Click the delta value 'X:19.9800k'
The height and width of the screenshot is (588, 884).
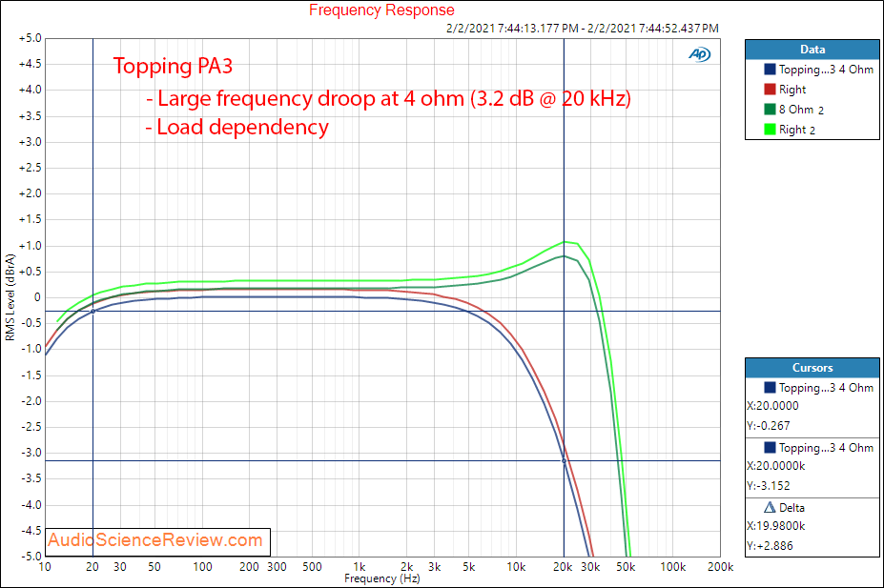775,526
